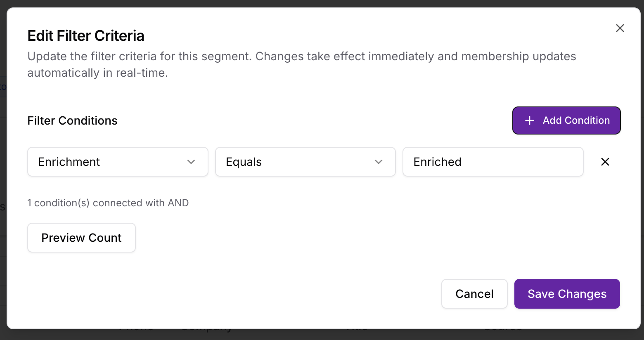The image size is (644, 340).
Task: Remove the Enrichment condition with the X icon
Action: [x=605, y=162]
